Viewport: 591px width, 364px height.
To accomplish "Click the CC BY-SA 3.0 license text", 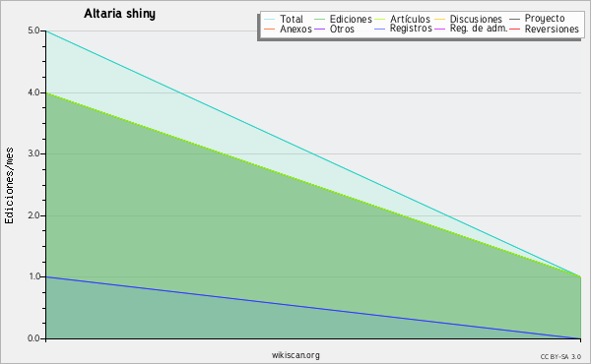I will 560,357.
